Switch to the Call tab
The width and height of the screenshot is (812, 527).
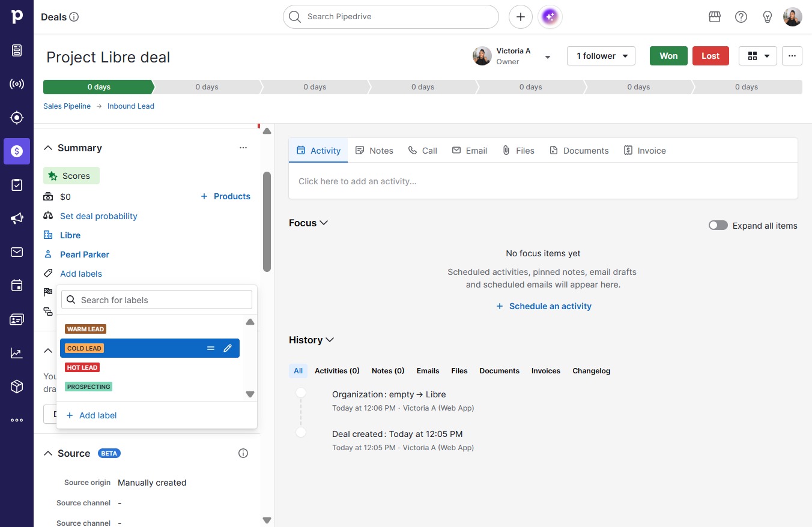coord(423,151)
